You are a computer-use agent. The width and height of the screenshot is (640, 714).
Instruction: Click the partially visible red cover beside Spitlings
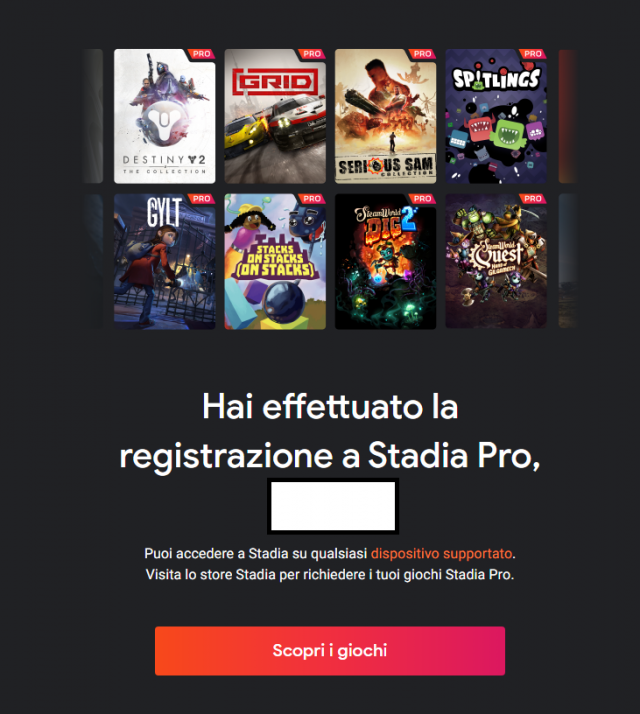568,116
